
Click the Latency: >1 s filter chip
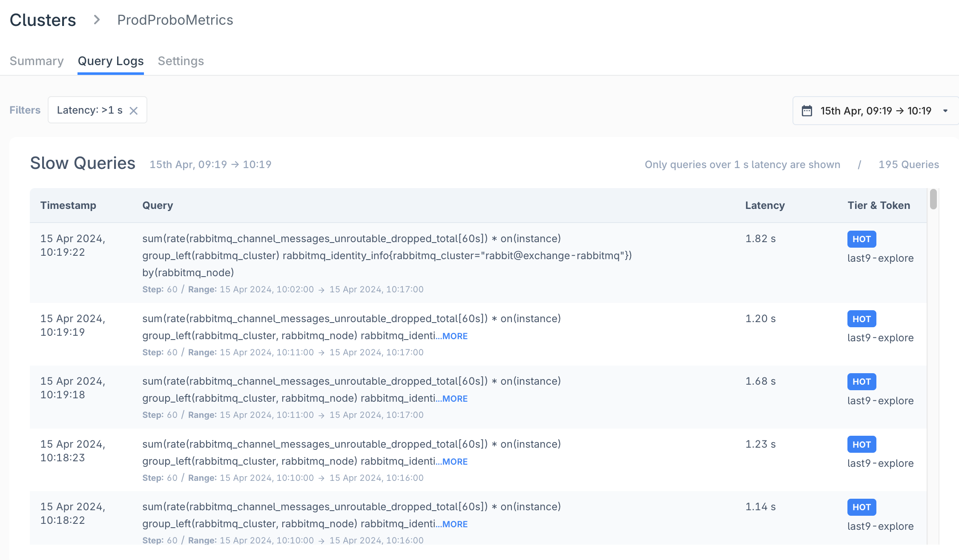pyautogui.click(x=98, y=110)
